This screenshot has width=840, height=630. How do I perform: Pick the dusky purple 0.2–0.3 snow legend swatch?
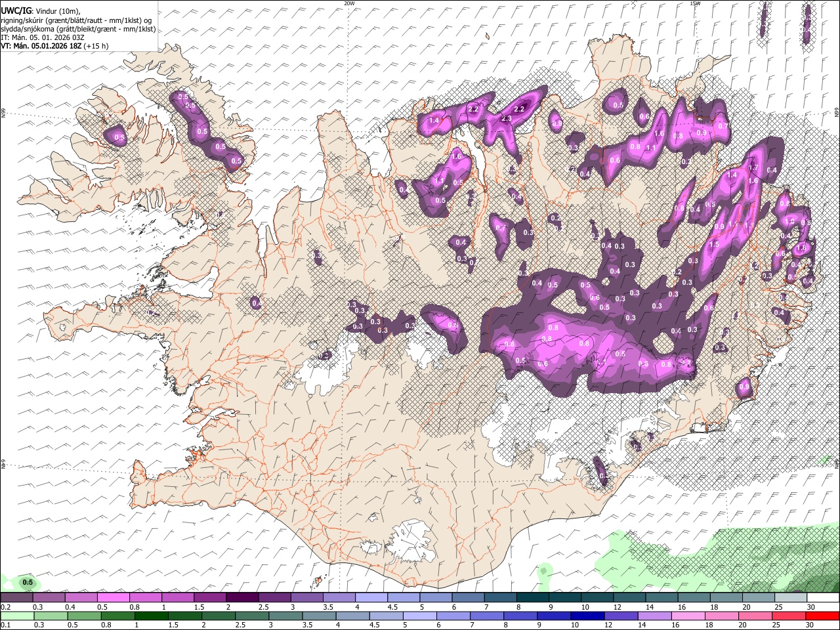coord(16,597)
